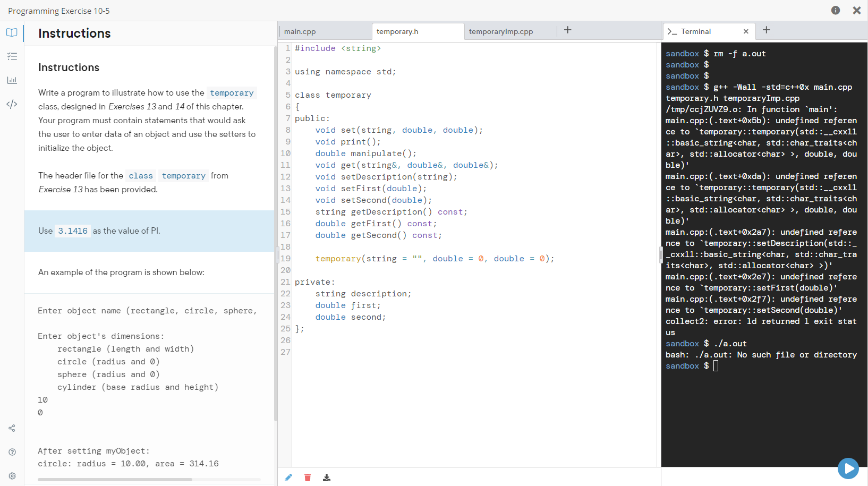The height and width of the screenshot is (486, 868).
Task: Click the 'double manipulate();' line
Action: [366, 154]
